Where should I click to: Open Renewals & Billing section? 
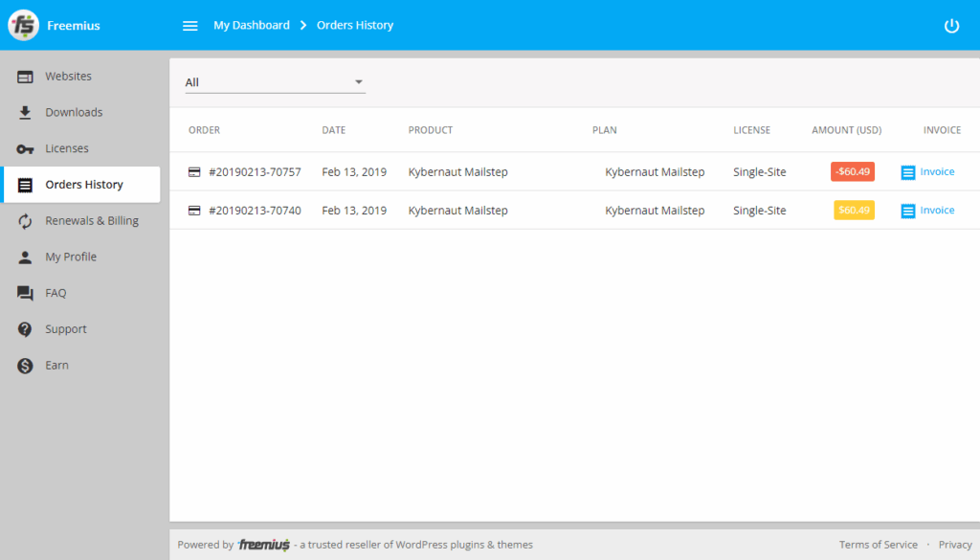pyautogui.click(x=92, y=220)
